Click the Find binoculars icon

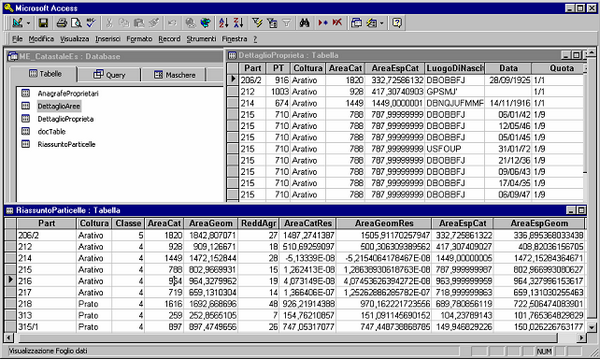(x=304, y=23)
